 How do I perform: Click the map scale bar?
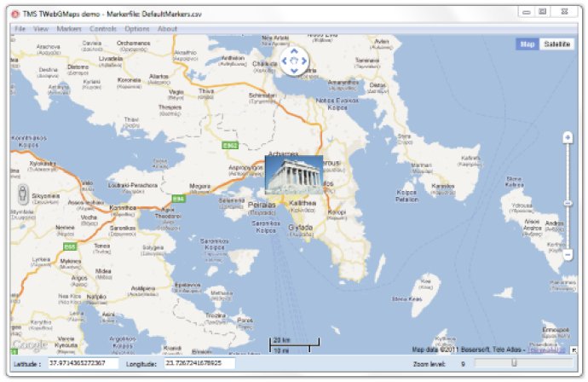[294, 344]
